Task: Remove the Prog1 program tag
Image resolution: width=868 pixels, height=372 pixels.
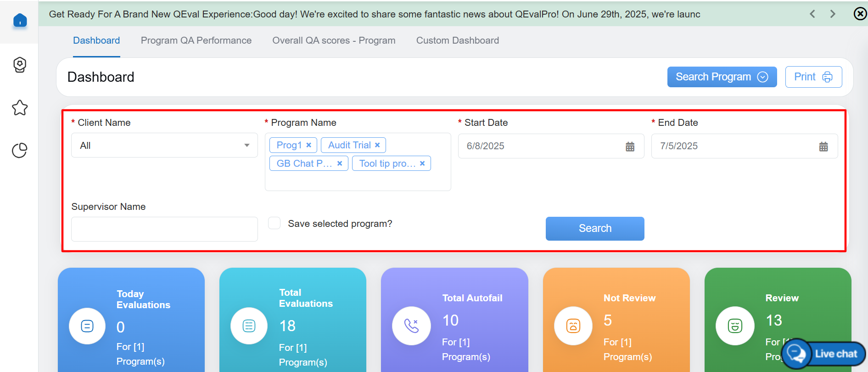Action: [309, 145]
